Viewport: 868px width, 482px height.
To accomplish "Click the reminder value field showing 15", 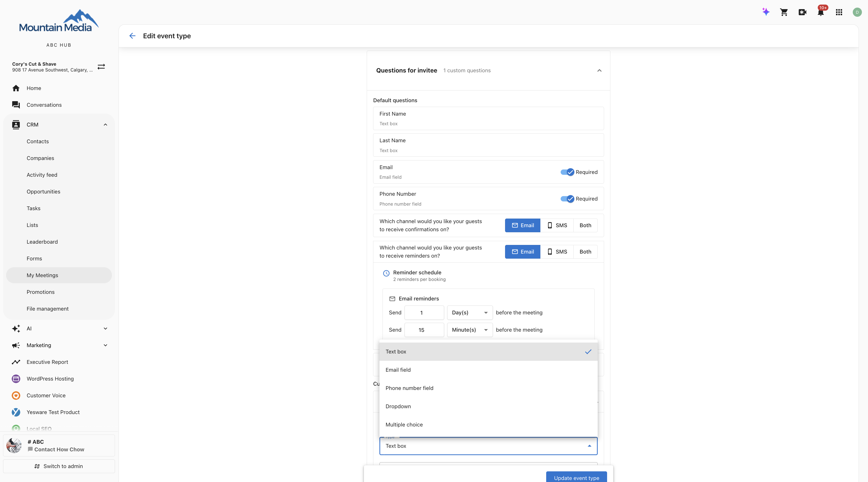I will [x=424, y=330].
